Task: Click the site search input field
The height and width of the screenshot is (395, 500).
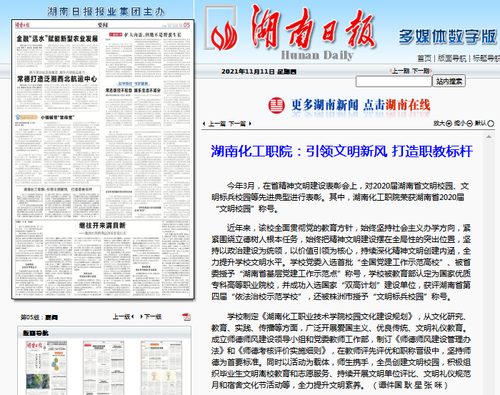Action: tap(394, 81)
